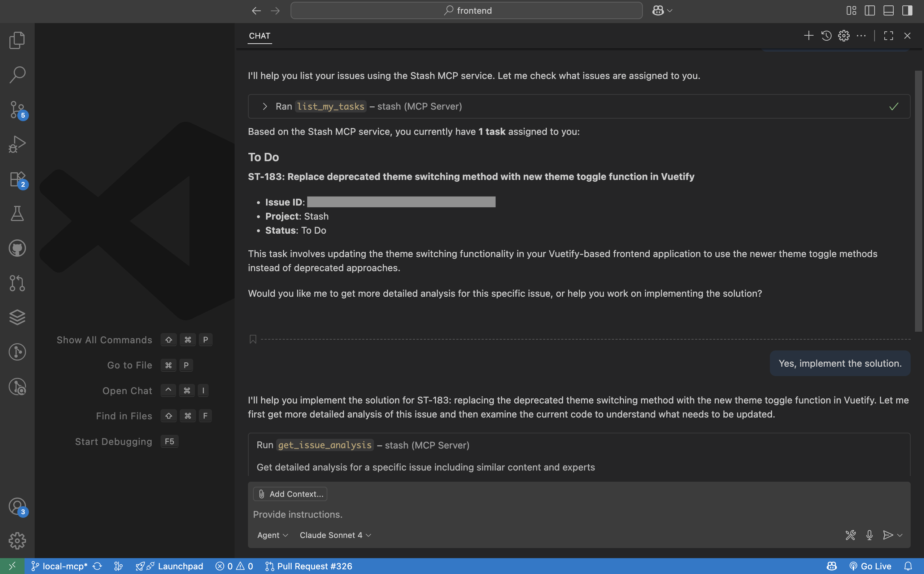Image resolution: width=924 pixels, height=574 pixels.
Task: Click Go Live in the status bar
Action: point(871,566)
